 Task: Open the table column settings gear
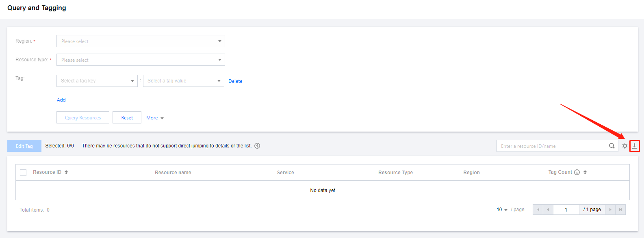tap(624, 146)
